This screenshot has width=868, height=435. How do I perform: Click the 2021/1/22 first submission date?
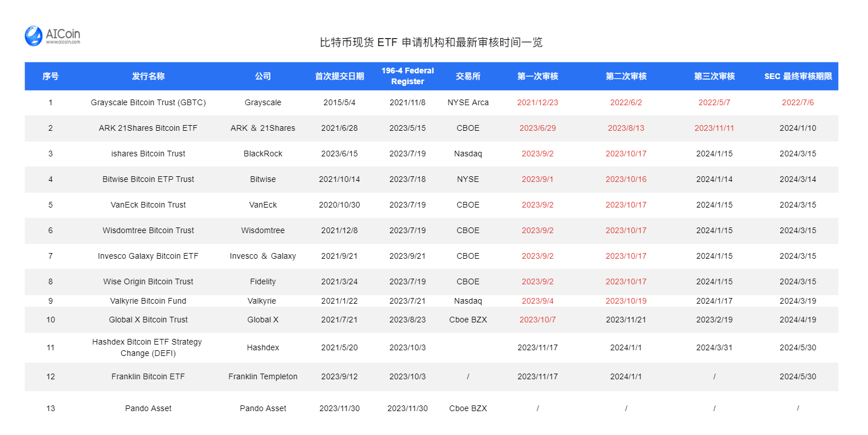339,301
